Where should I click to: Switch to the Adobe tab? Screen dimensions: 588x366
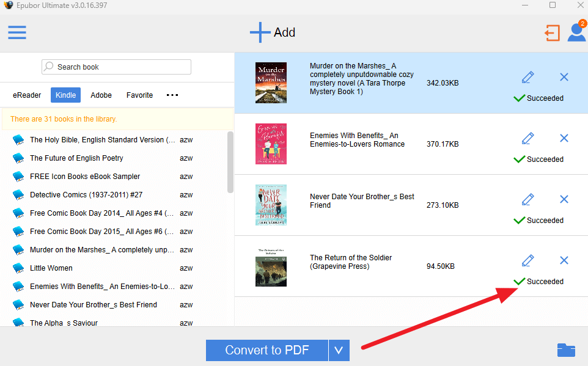[x=101, y=95]
